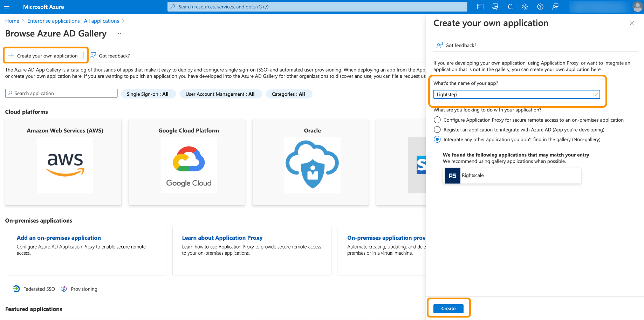
Task: Go to the Home breadcrumb
Action: coord(12,21)
